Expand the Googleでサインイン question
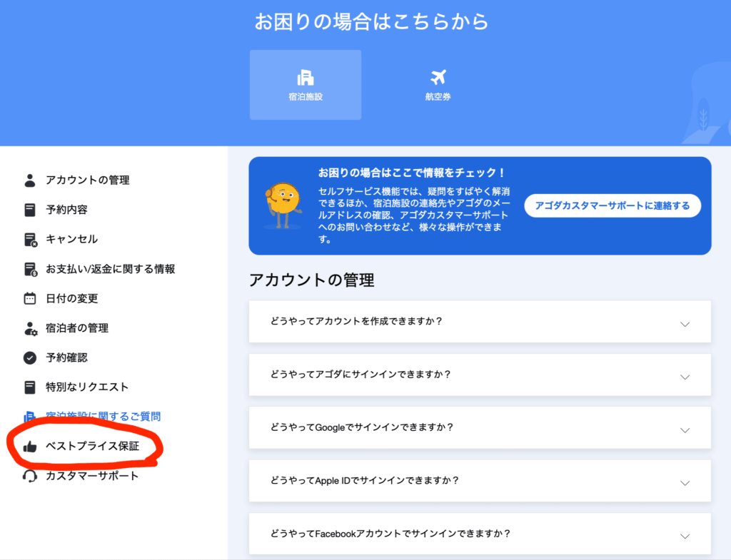Image resolution: width=731 pixels, height=560 pixels. (685, 430)
